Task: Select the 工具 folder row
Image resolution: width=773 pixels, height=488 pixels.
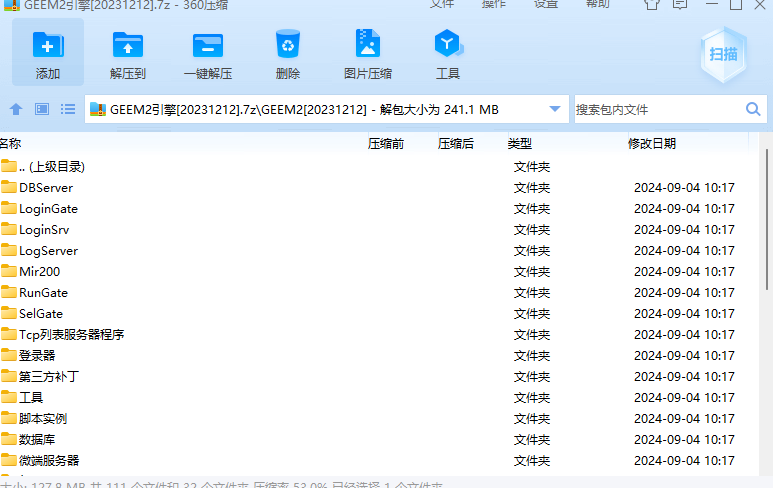Action: point(380,397)
